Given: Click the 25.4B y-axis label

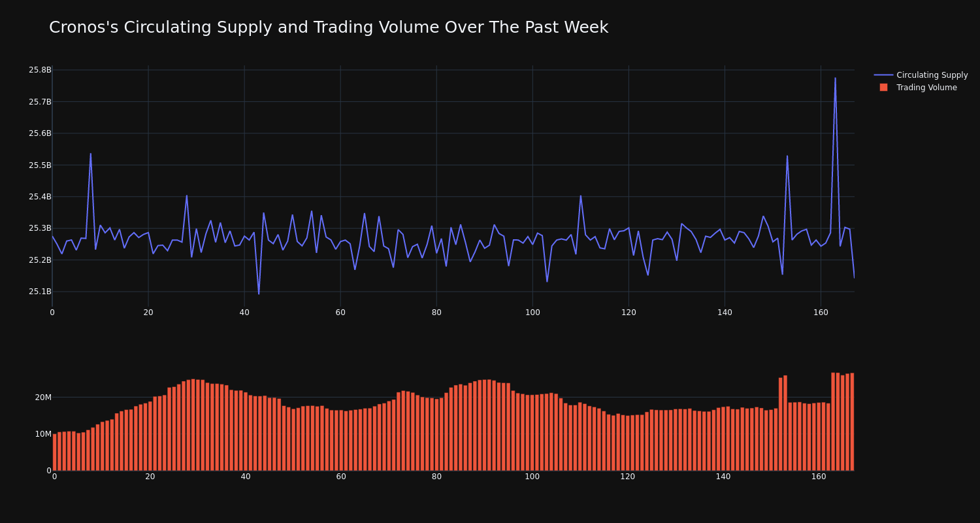Looking at the screenshot, I should 40,197.
